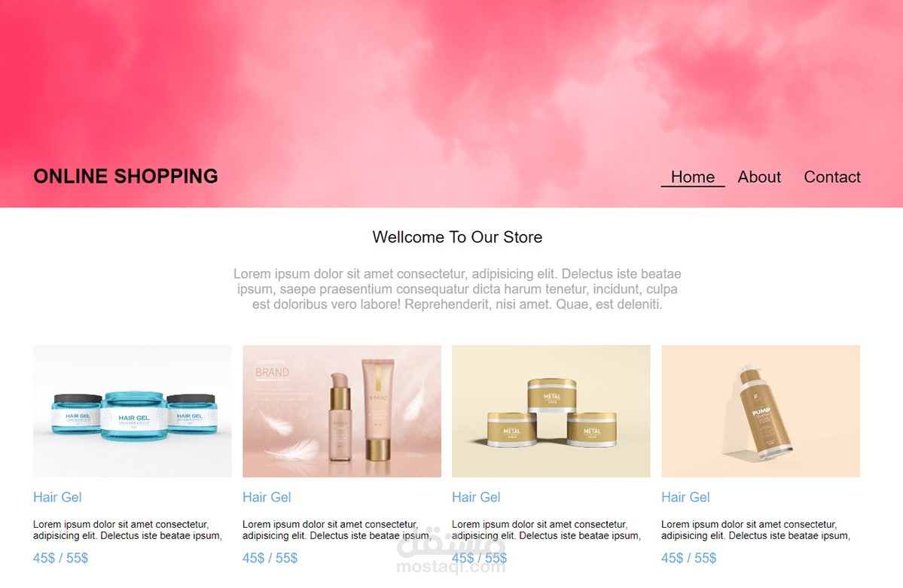This screenshot has width=903, height=588.
Task: Open the Contact navigation link
Action: 832,177
